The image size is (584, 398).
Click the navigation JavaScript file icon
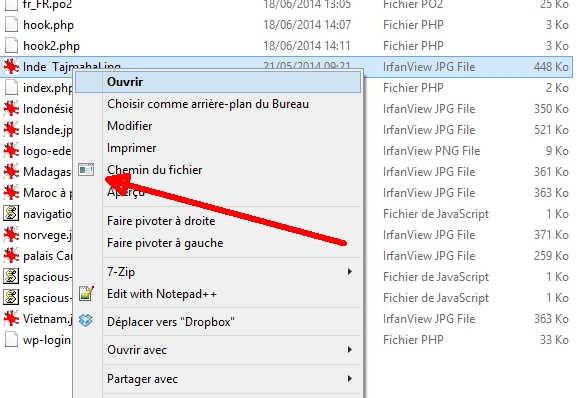[11, 214]
